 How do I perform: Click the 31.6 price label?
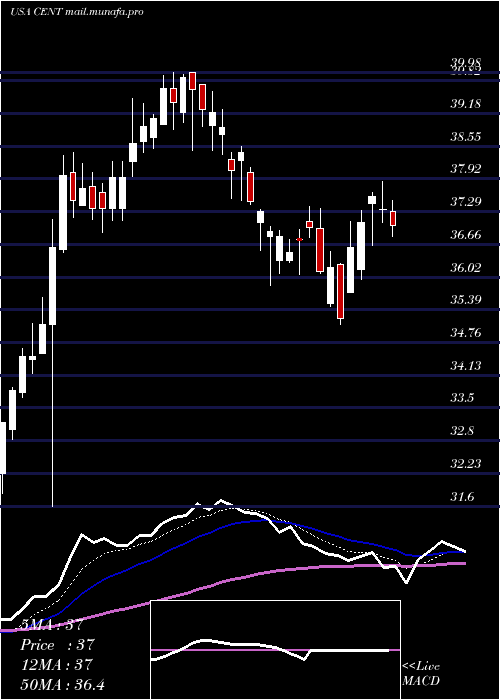[x=462, y=497]
